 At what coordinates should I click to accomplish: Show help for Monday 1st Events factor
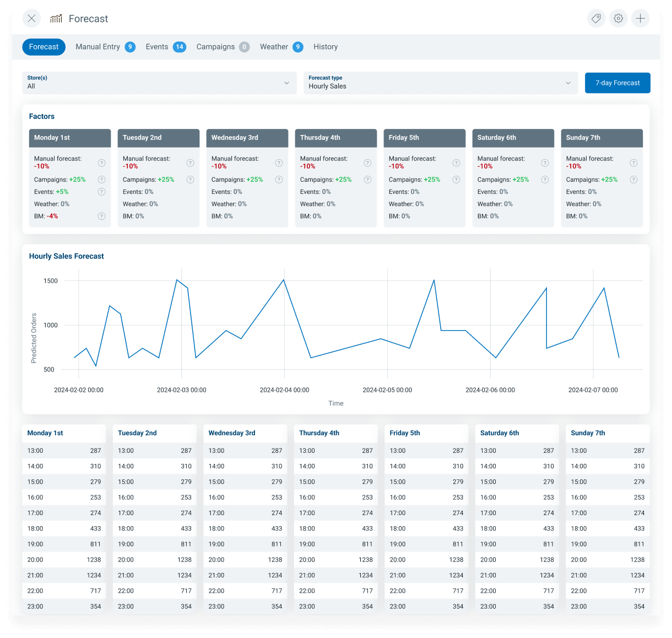coord(101,192)
